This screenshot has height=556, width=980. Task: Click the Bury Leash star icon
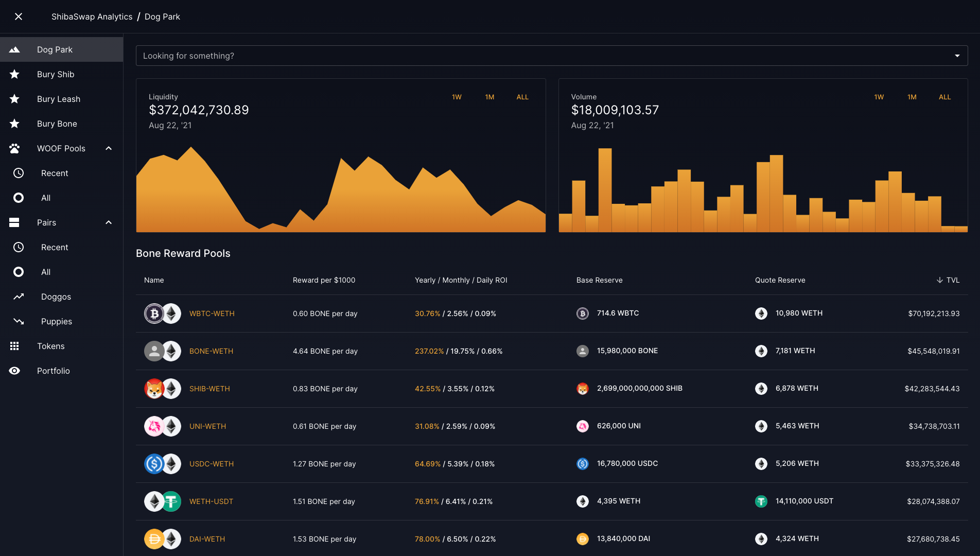(14, 99)
